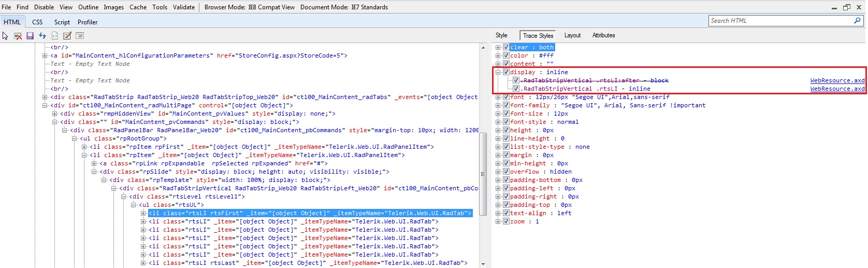Expand the MainContent_hlConfigurationParameters anchor node

pos(45,55)
